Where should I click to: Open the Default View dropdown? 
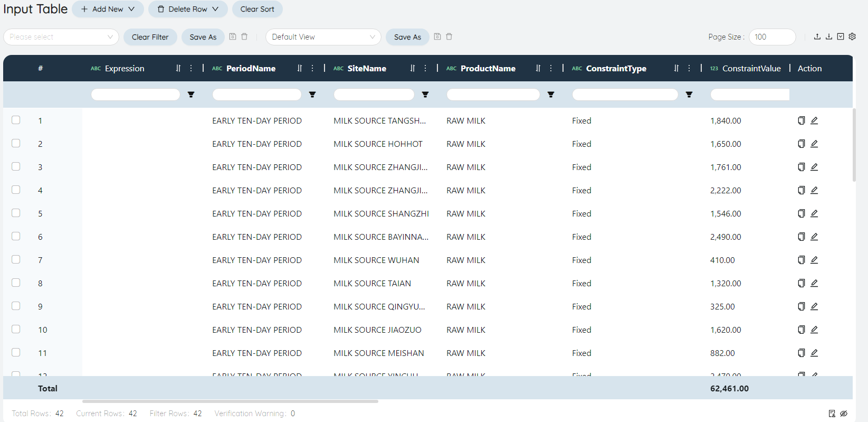click(323, 37)
